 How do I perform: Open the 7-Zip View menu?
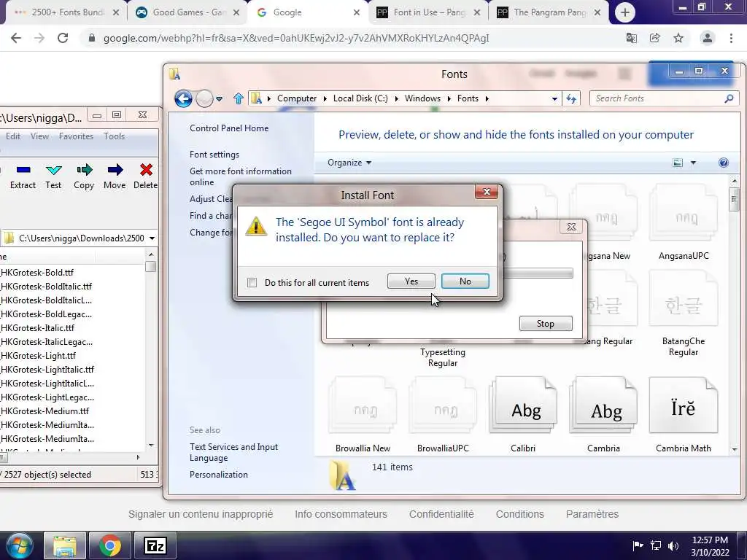[39, 136]
